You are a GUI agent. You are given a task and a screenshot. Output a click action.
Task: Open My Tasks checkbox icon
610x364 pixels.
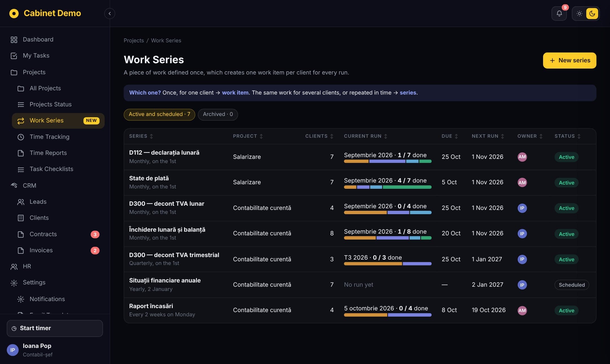(14, 56)
